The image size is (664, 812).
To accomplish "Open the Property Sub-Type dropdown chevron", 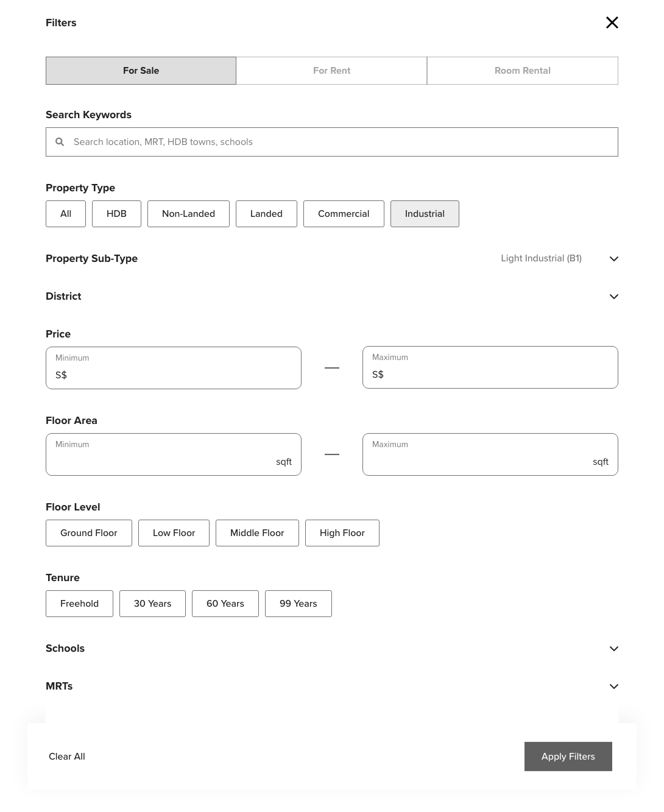I will click(614, 259).
